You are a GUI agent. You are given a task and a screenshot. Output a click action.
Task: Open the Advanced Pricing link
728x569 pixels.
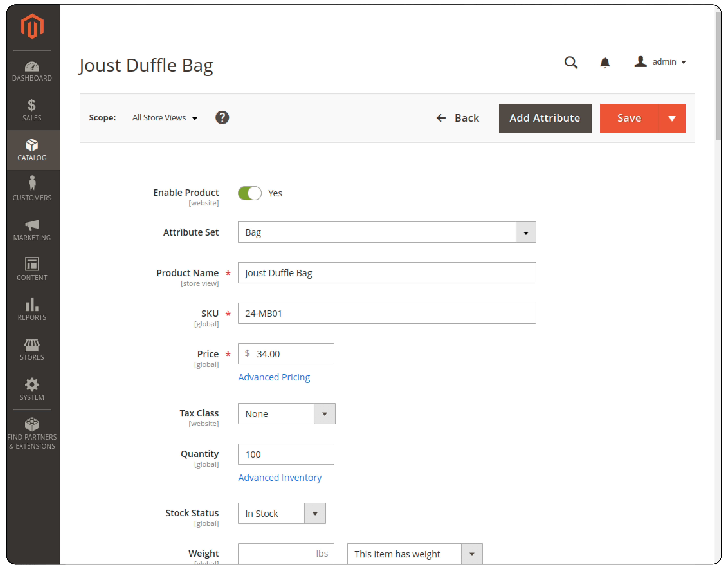[x=274, y=377]
